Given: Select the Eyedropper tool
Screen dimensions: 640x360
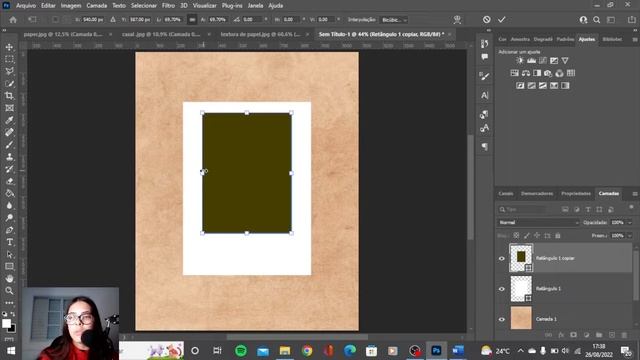Looking at the screenshot, I should point(9,120).
